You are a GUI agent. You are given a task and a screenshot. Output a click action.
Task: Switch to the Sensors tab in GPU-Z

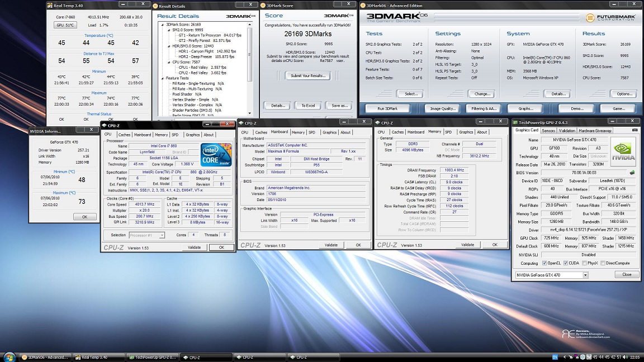(548, 131)
